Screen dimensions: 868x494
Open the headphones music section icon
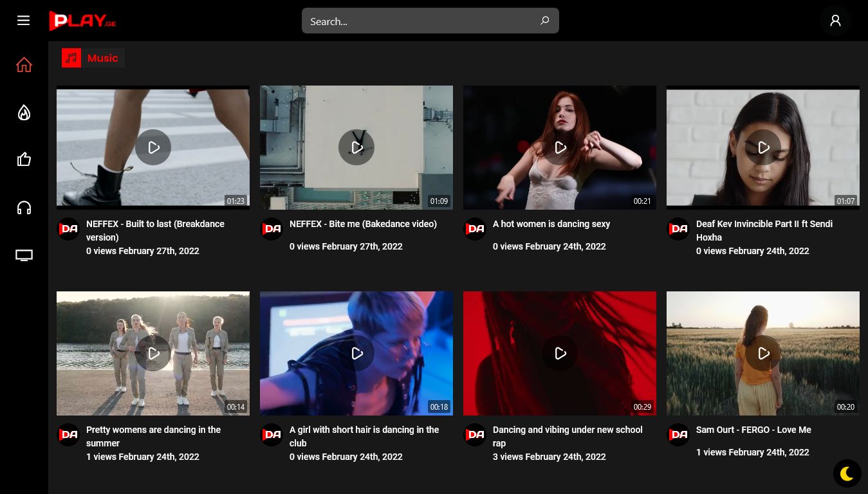click(24, 208)
